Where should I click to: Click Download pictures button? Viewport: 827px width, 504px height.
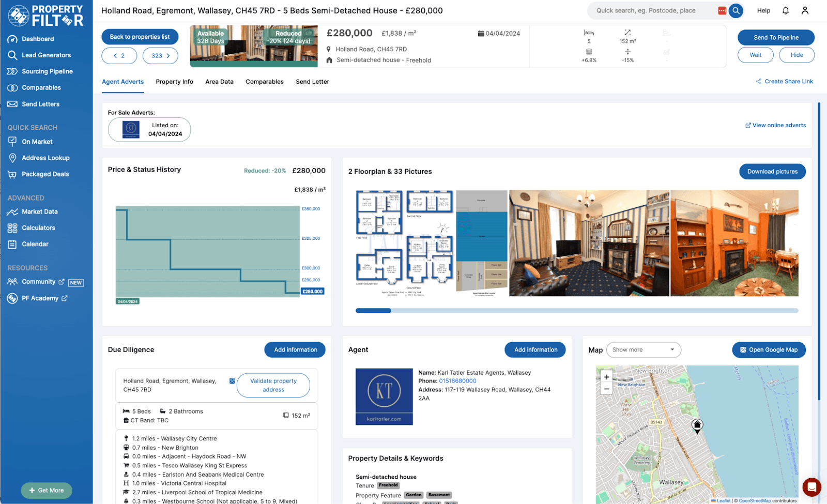pos(772,172)
